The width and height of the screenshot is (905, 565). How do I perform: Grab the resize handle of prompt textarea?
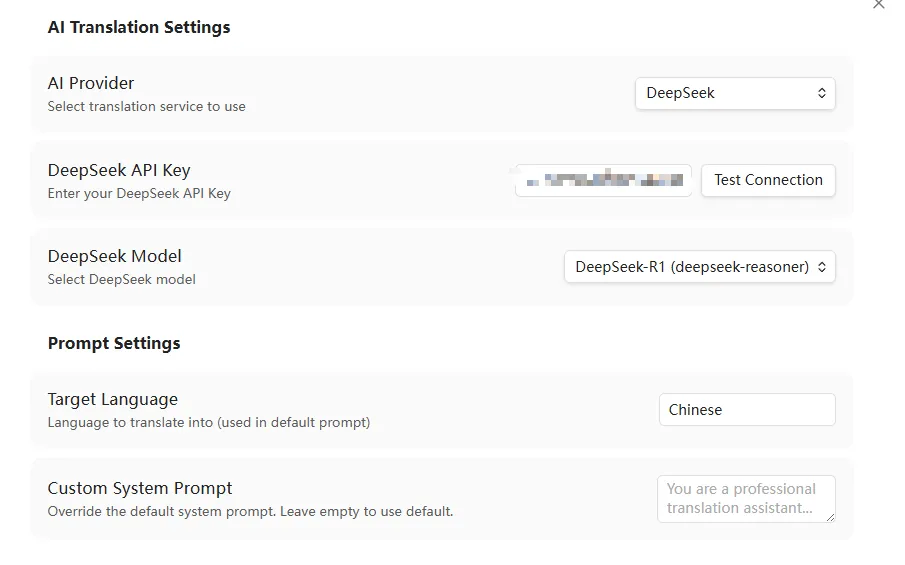pyautogui.click(x=829, y=516)
